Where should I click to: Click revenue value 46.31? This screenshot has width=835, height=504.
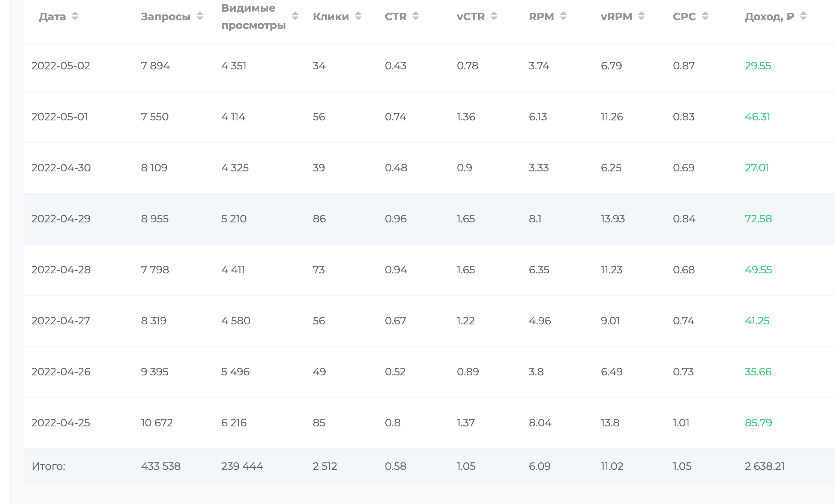coord(757,117)
